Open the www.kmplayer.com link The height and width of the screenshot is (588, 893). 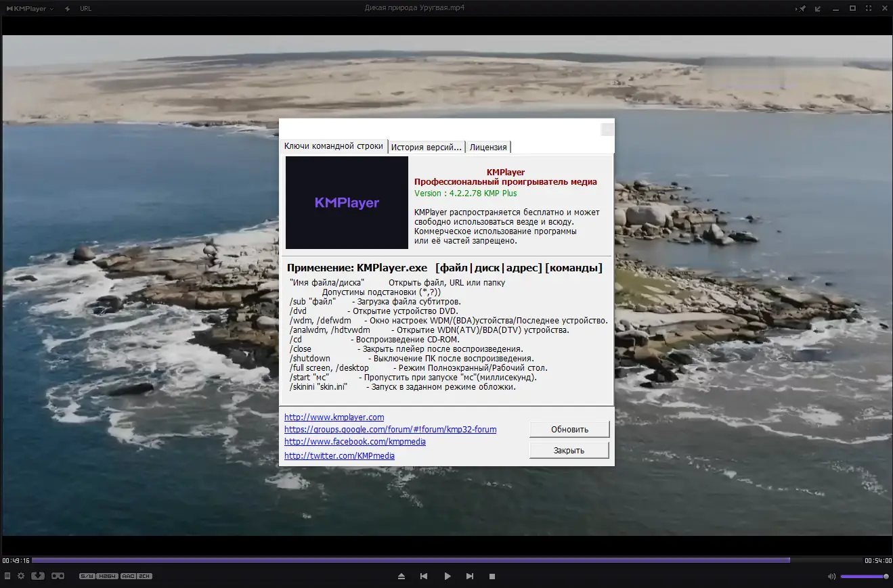pos(334,417)
